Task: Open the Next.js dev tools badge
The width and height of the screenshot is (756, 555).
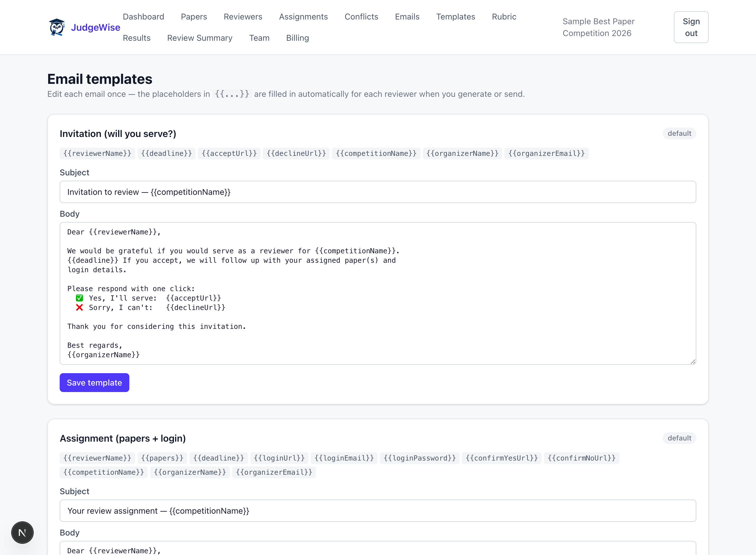Action: point(22,533)
